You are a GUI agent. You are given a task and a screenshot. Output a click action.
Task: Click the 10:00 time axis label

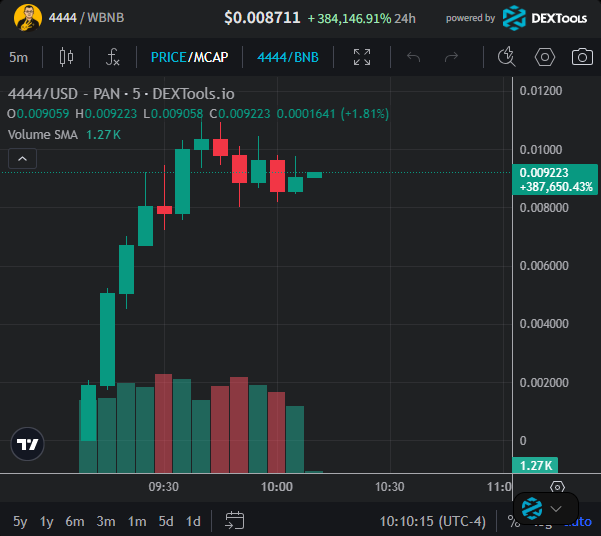277,487
